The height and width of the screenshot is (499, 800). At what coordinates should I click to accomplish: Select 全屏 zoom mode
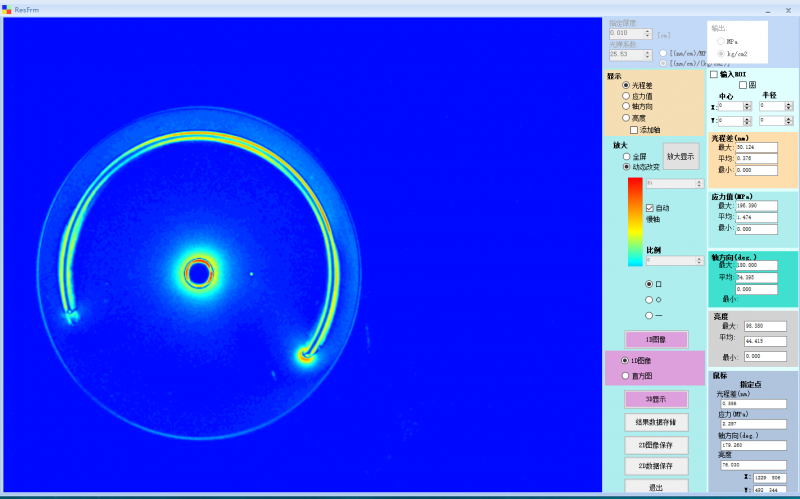click(x=627, y=156)
